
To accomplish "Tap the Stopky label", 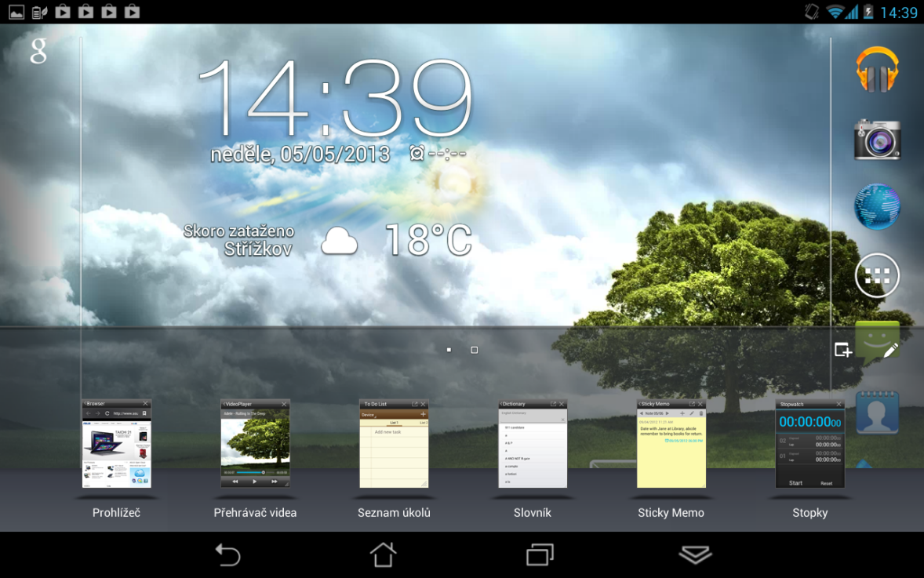I will (809, 513).
